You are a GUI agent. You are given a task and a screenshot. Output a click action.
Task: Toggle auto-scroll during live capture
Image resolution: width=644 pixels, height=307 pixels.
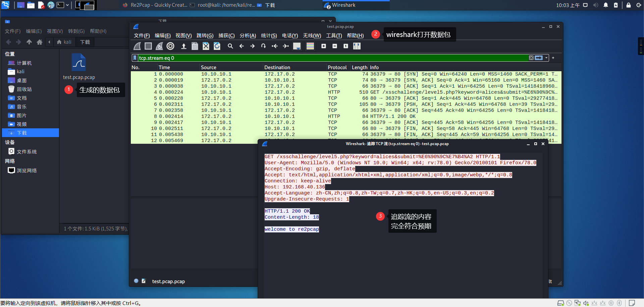click(297, 46)
